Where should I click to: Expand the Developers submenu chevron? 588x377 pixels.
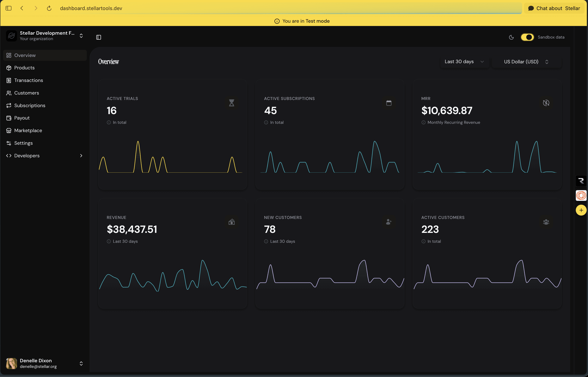[81, 156]
